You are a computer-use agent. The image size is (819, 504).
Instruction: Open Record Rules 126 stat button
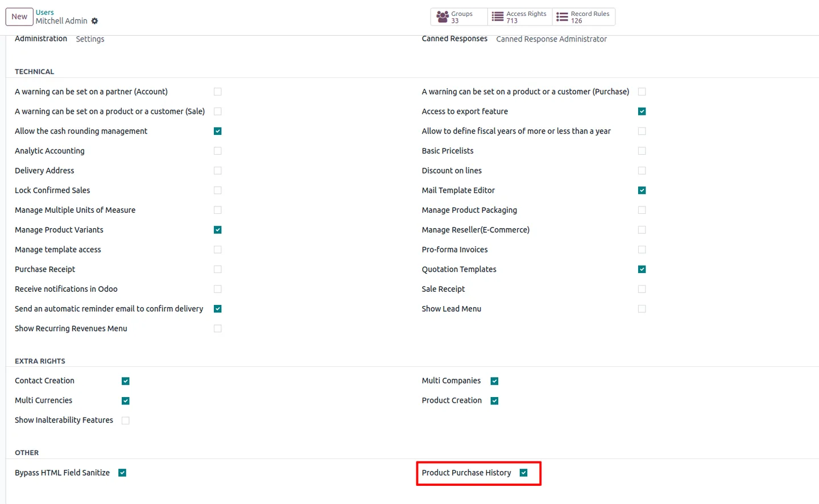[x=584, y=17]
